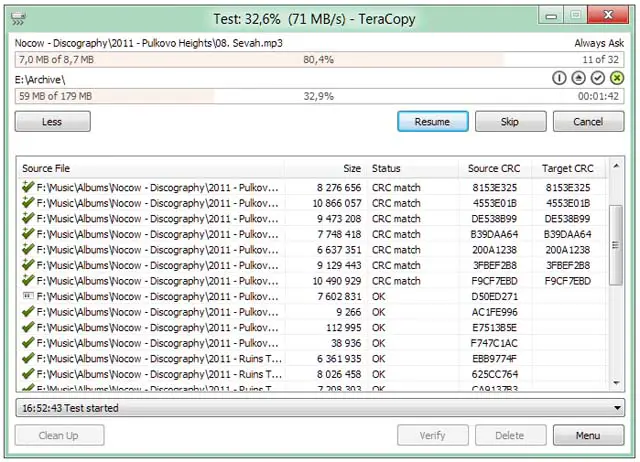
Task: Skip the current file
Action: tap(510, 122)
